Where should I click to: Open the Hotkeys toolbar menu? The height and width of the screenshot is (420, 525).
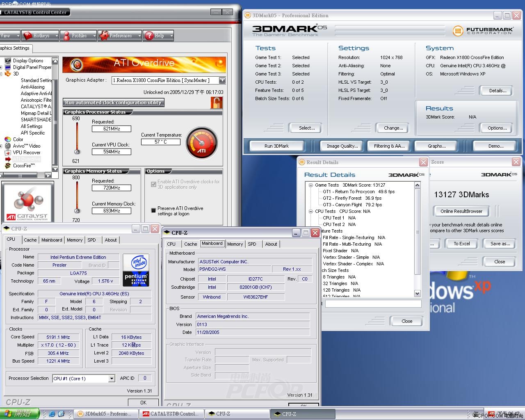click(40, 36)
